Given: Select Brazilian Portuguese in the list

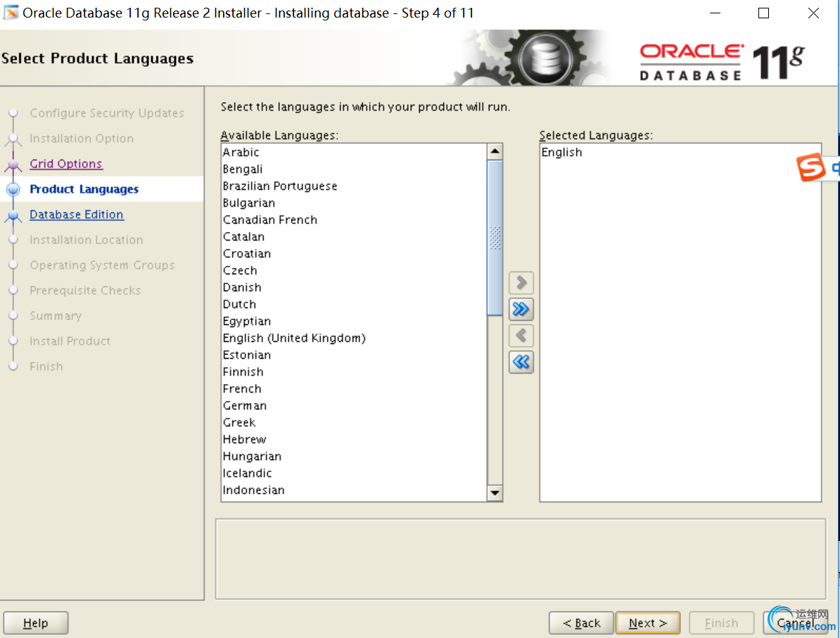Looking at the screenshot, I should (354, 186).
